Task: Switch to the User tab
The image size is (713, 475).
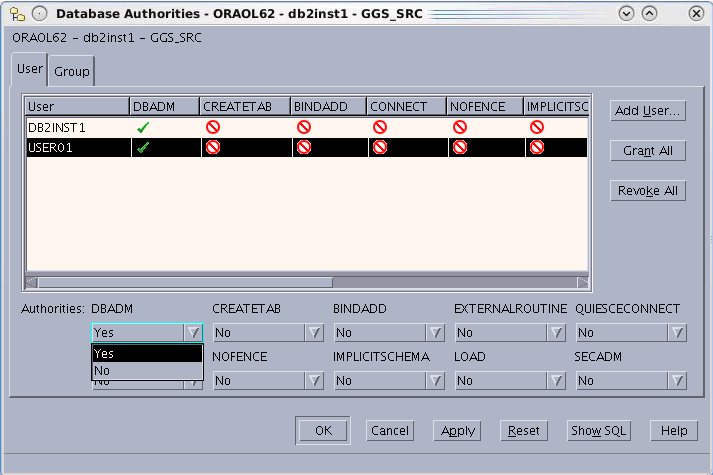Action: pos(30,69)
